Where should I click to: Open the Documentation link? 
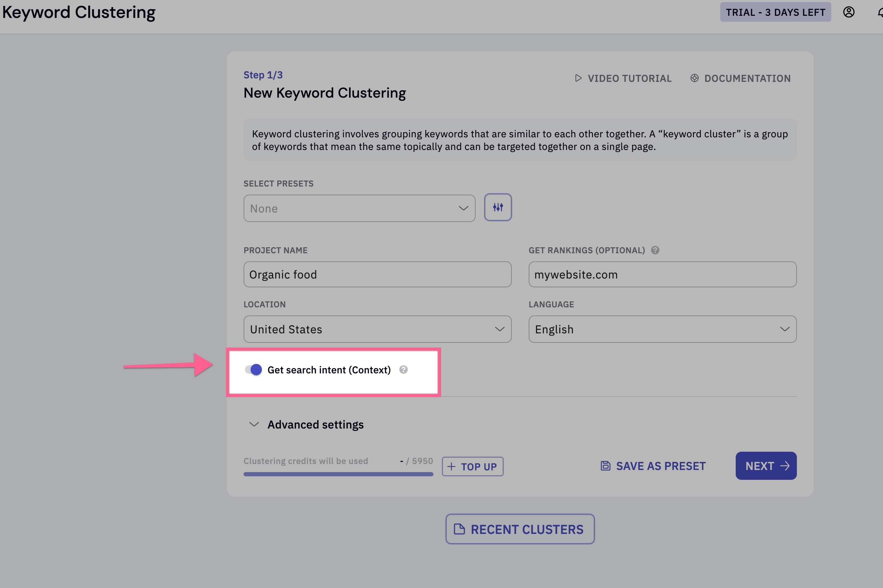pos(740,78)
